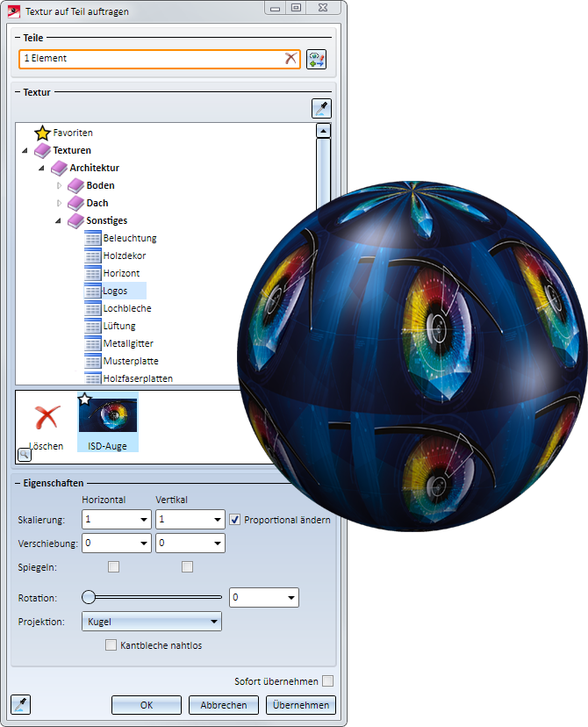Enable Sofort übernehmen checkbox
The height and width of the screenshot is (727, 588).
coord(327,681)
